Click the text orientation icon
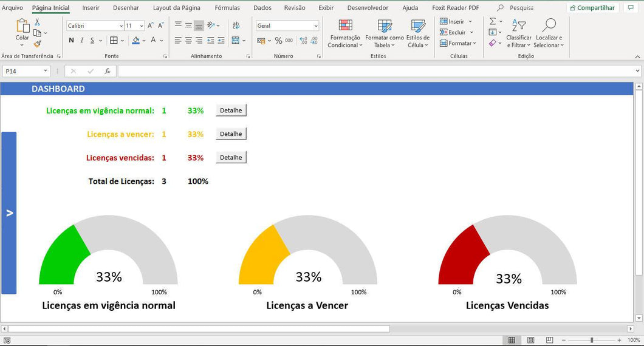Screen dimensions: 644x346 [x=211, y=25]
